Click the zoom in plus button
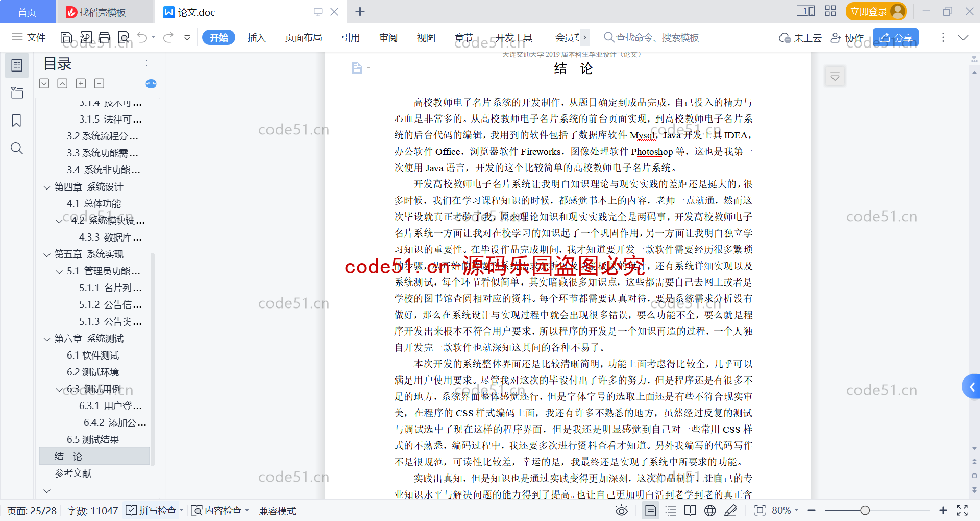 coord(943,510)
